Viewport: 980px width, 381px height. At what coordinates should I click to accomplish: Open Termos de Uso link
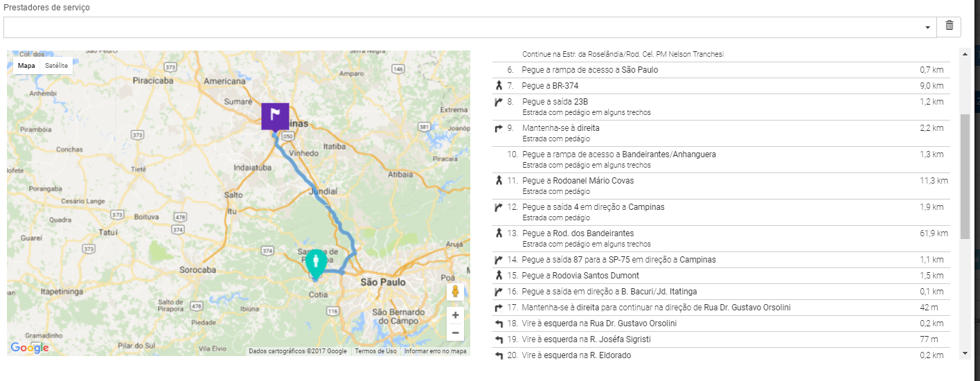377,351
